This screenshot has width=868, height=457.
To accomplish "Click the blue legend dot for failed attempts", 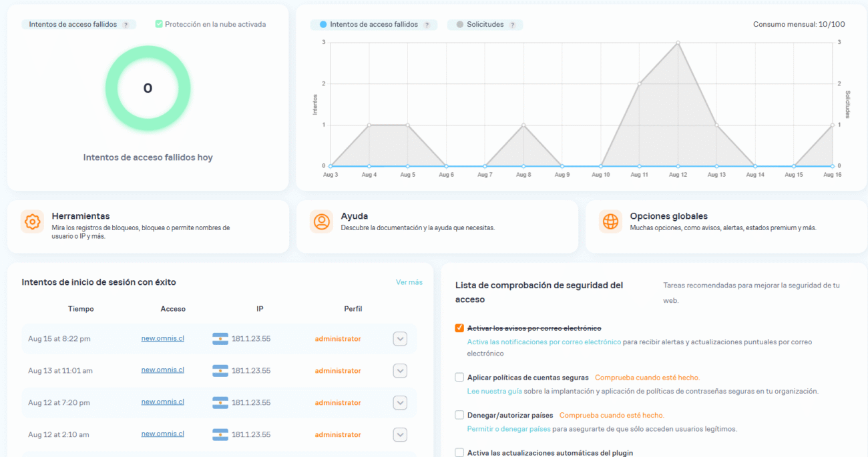I will coord(323,25).
